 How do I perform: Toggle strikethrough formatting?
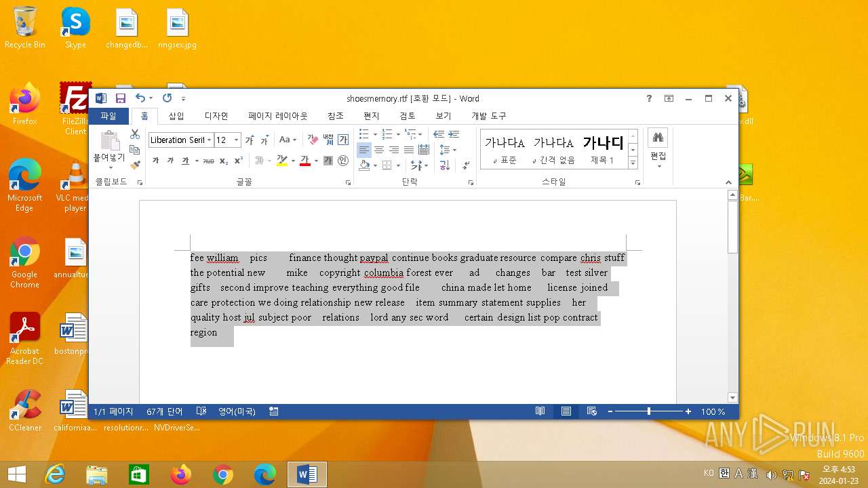point(209,161)
